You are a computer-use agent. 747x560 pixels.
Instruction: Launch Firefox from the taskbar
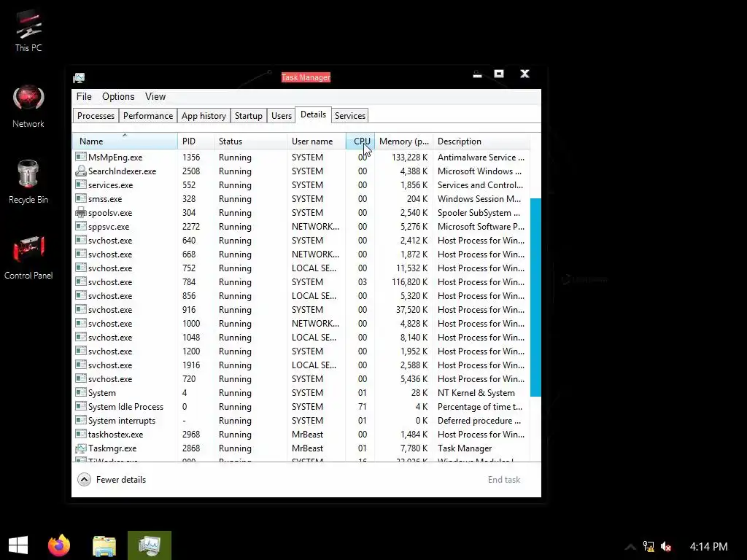pos(59,545)
